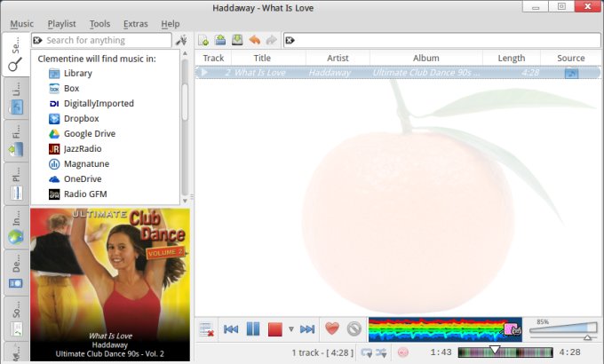The image size is (604, 364).
Task: Adjust the 85% volume slider
Action: [563, 330]
